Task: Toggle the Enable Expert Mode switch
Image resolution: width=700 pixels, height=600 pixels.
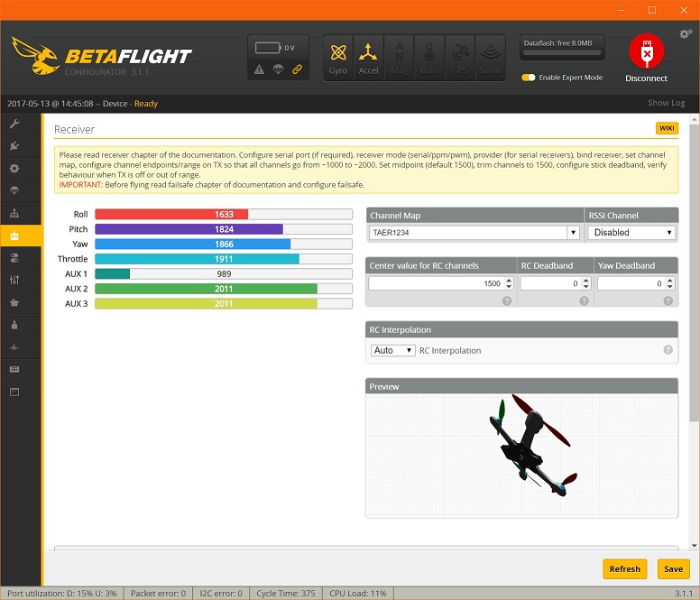Action: click(529, 78)
